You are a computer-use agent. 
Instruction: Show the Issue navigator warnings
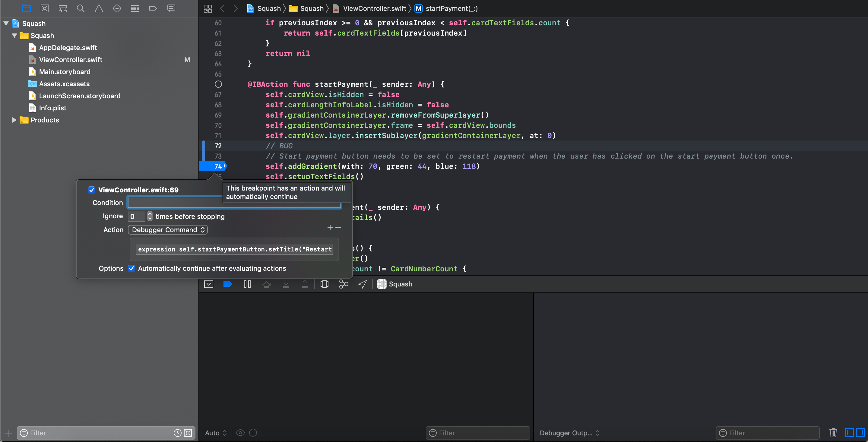pos(99,8)
